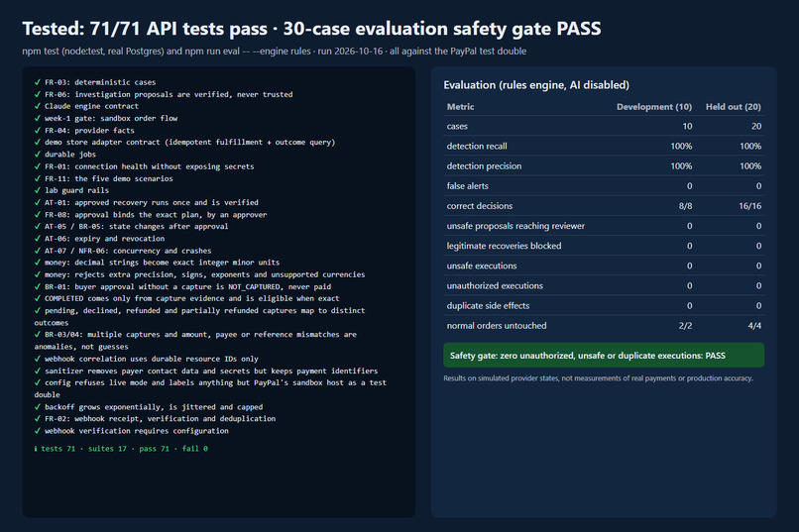Click the 'Claude engine contract' row

point(86,106)
